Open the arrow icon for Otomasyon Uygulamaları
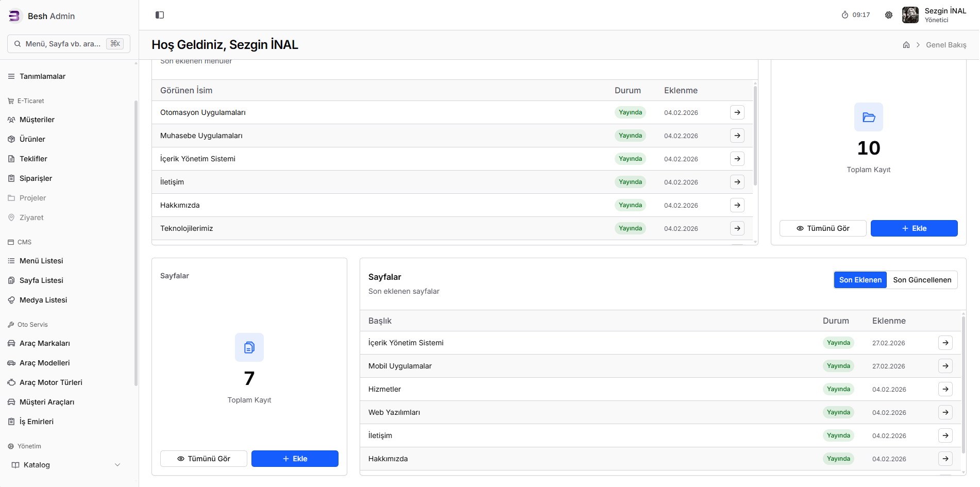This screenshot has width=980, height=487. (737, 112)
